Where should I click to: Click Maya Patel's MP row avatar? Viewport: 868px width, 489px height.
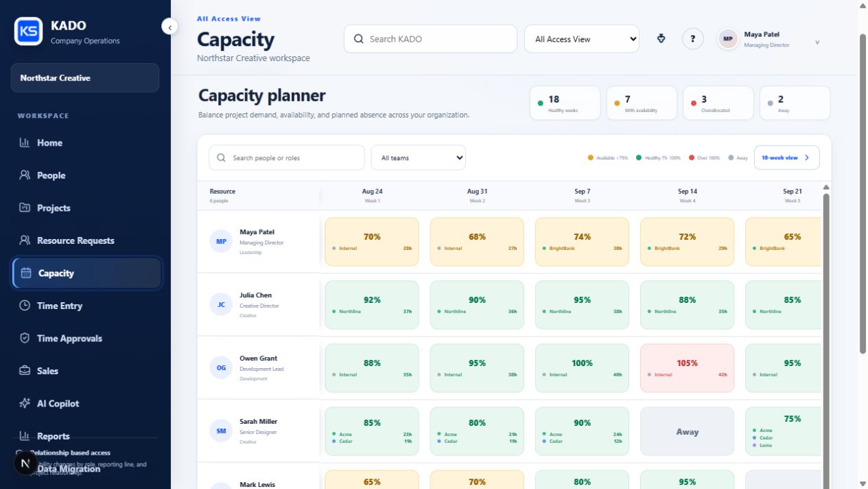(221, 242)
